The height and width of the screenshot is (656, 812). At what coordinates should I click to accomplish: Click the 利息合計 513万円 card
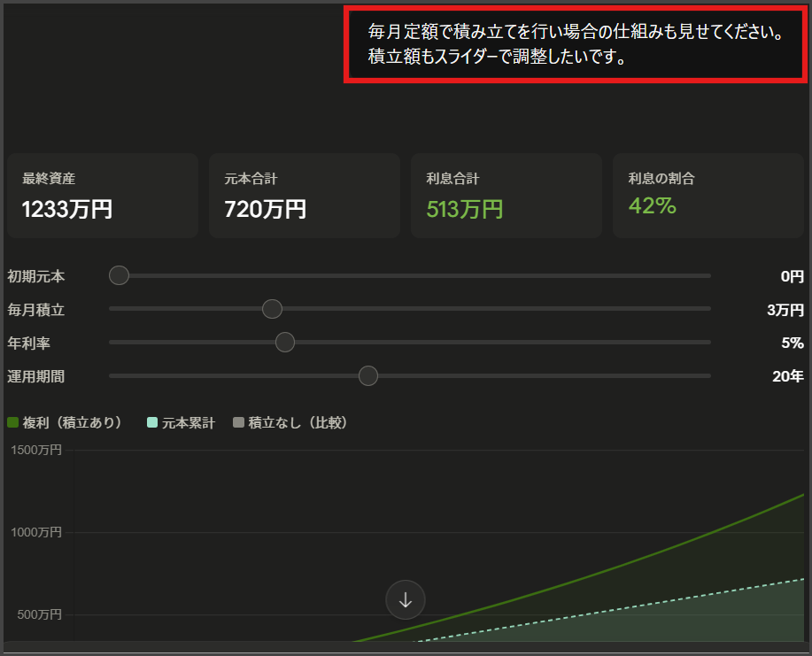[507, 196]
